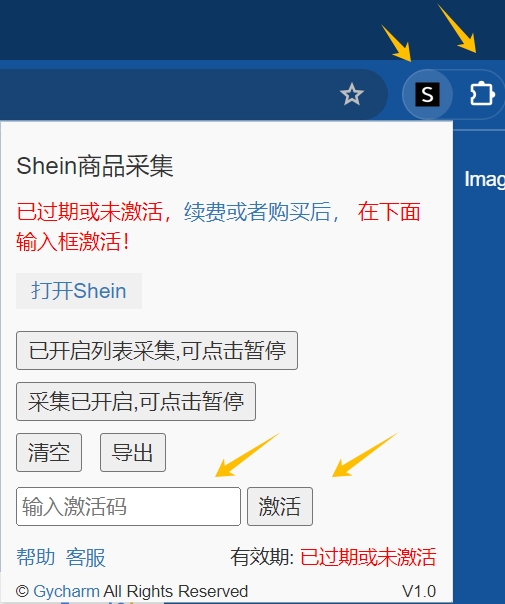
Task: Click the 激活 activate button
Action: [x=280, y=506]
